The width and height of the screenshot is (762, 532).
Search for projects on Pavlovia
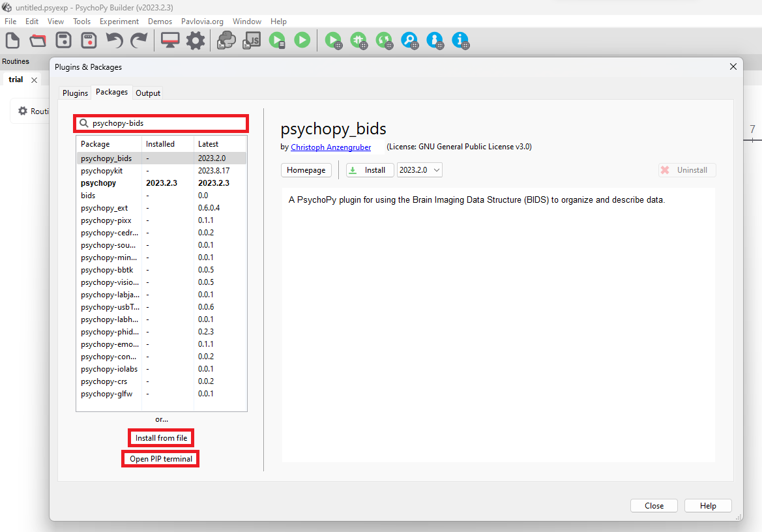pos(409,40)
